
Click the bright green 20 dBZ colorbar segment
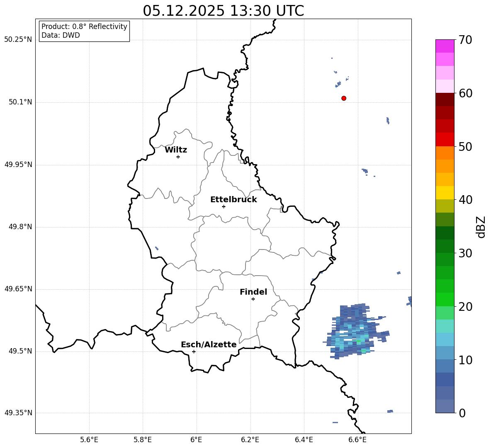(x=445, y=299)
